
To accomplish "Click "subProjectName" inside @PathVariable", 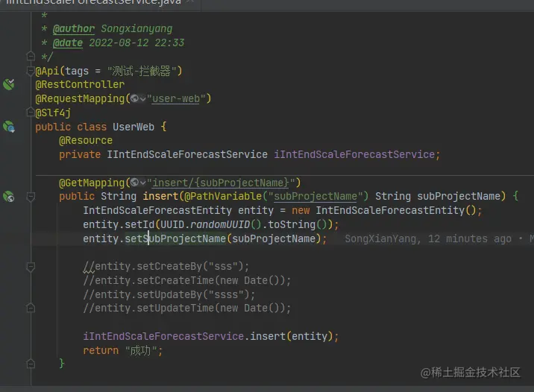I will coord(315,196).
